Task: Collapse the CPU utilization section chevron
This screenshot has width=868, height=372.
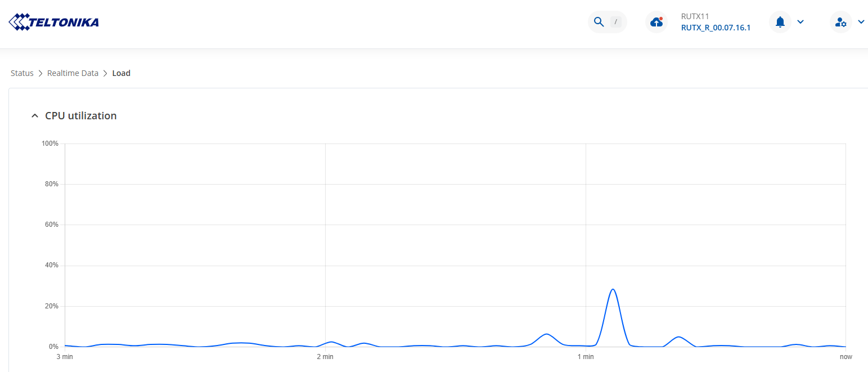Action: tap(35, 116)
